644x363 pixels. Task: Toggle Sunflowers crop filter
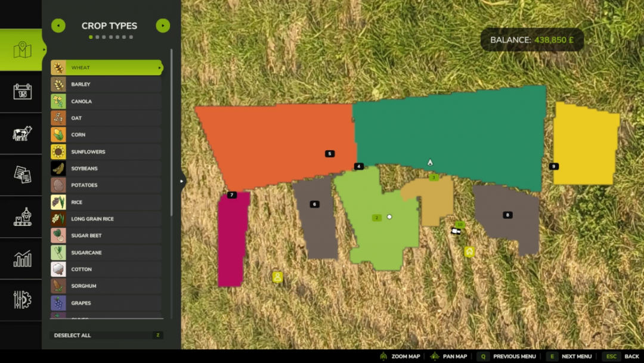tap(106, 151)
